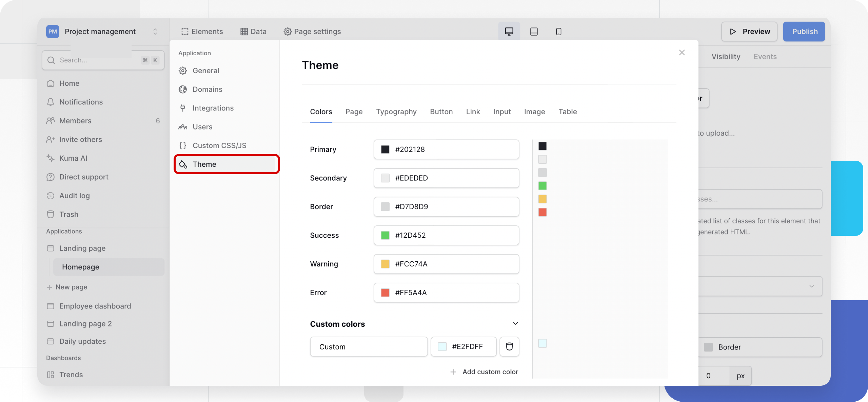Open the dropdown in right properties panel
The image size is (868, 402).
tap(811, 286)
